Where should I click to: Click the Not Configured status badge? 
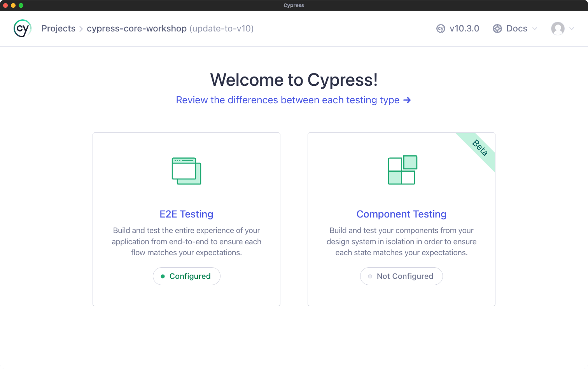click(401, 276)
